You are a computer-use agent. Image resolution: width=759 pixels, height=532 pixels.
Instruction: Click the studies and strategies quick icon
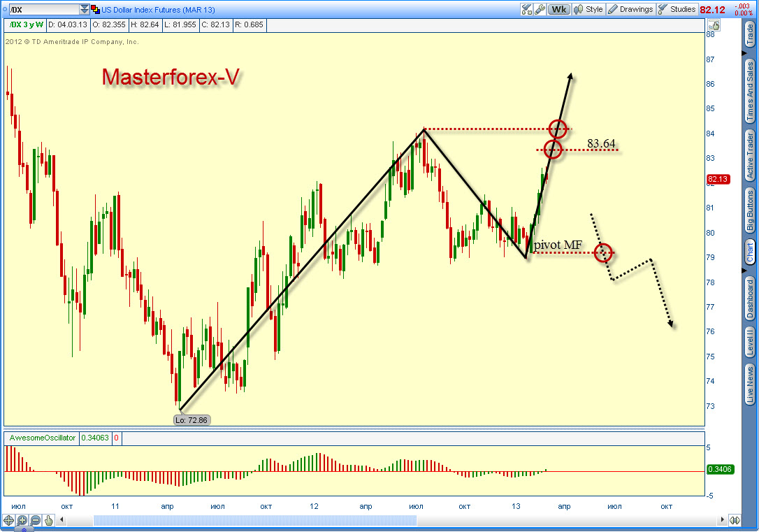527,9
